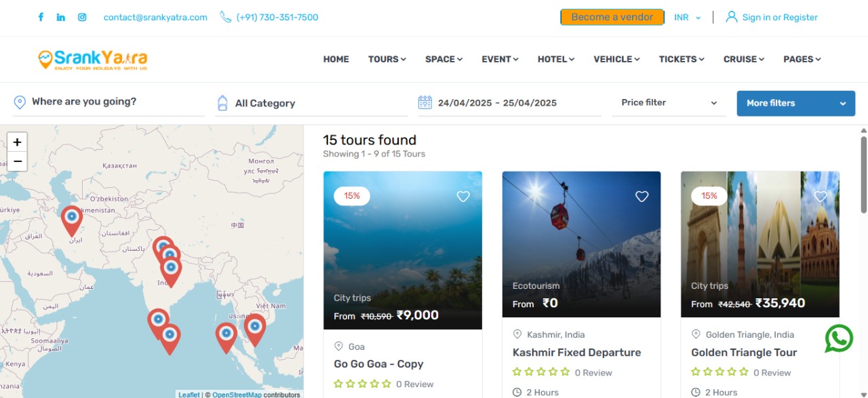Click Sign in or Register link

pos(779,18)
